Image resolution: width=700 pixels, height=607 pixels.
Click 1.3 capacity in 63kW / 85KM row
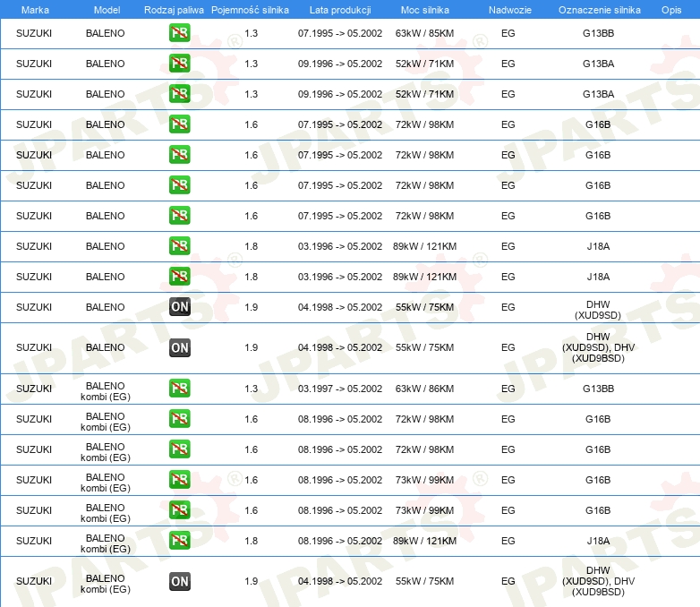coord(252,33)
